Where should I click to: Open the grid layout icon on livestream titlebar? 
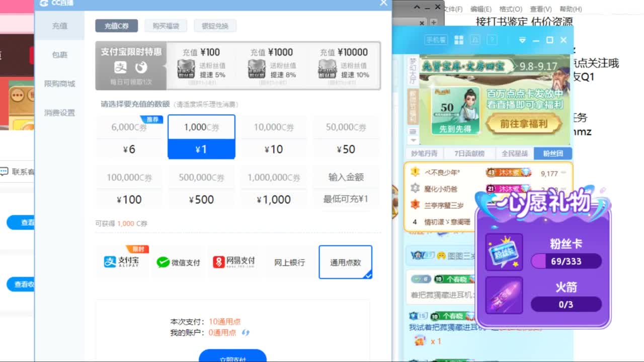[459, 40]
